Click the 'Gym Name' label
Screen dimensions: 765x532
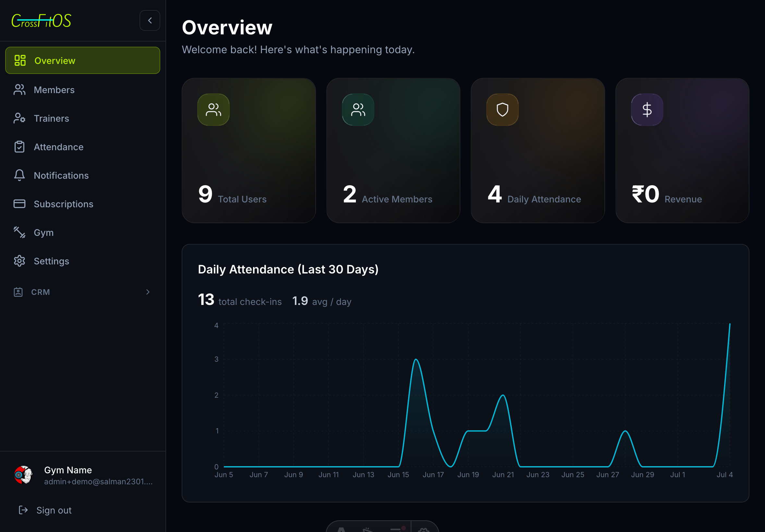68,470
